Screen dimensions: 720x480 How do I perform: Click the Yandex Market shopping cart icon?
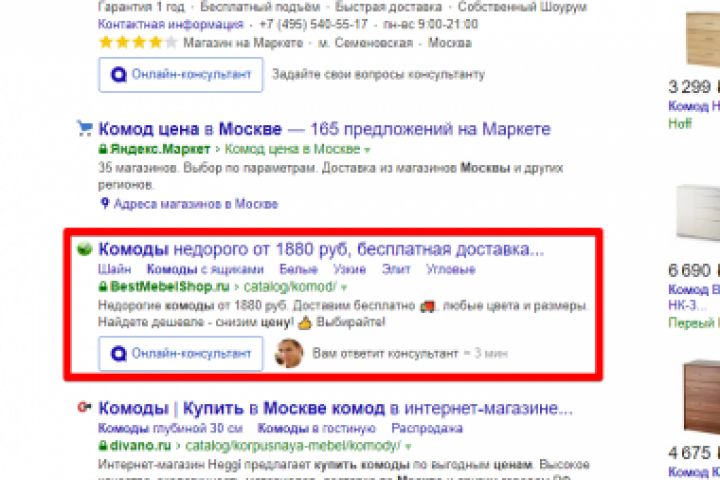point(84,128)
